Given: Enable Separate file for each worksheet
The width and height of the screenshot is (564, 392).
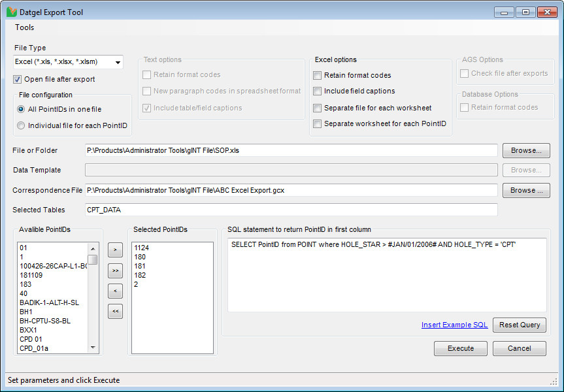Looking at the screenshot, I should (317, 108).
